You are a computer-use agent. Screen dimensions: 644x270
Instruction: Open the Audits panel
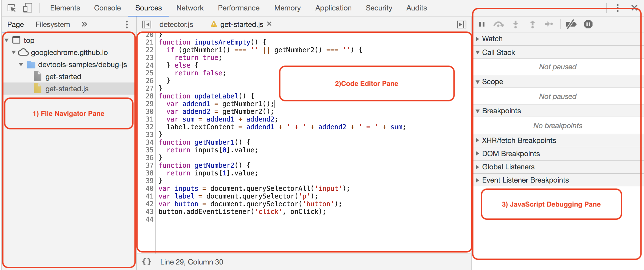[x=417, y=8]
